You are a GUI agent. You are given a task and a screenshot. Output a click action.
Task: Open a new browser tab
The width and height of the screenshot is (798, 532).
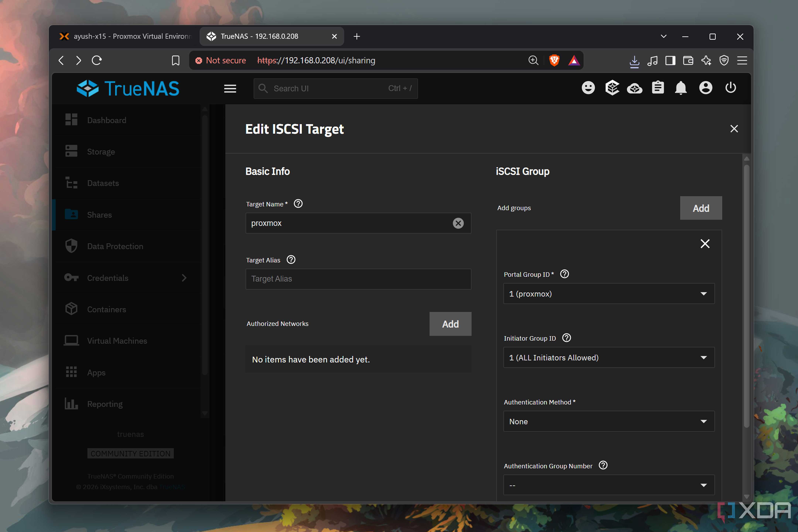coord(357,36)
